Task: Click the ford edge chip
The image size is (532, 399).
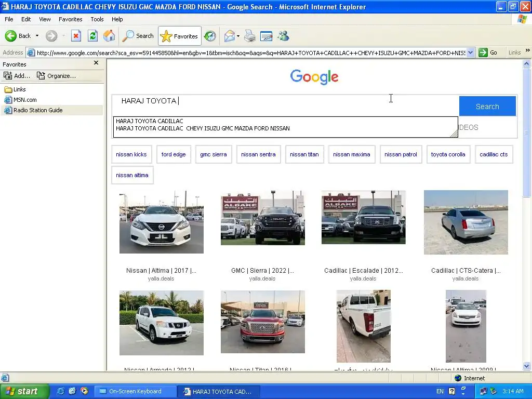Action: tap(174, 154)
